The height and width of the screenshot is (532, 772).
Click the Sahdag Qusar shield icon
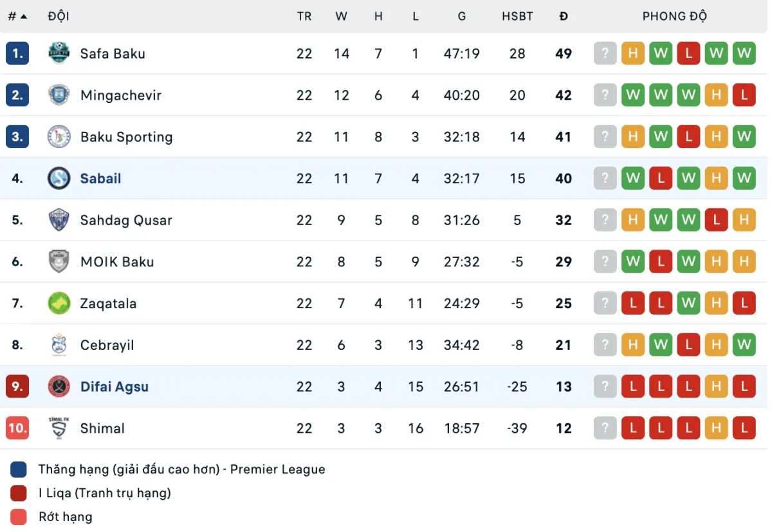point(59,220)
